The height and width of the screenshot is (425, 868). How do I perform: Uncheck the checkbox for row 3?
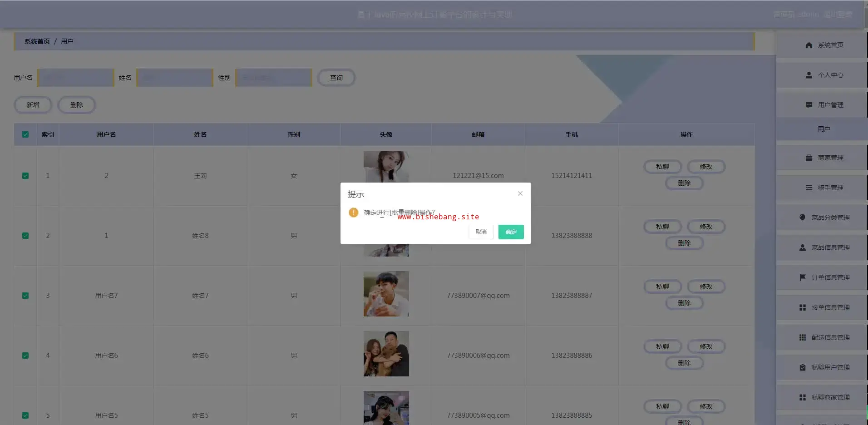pos(25,296)
